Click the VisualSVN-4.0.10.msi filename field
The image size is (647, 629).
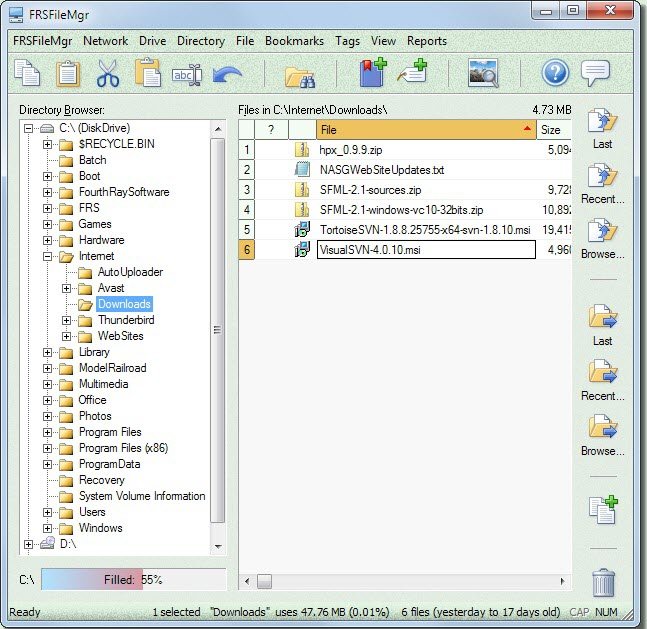click(426, 250)
